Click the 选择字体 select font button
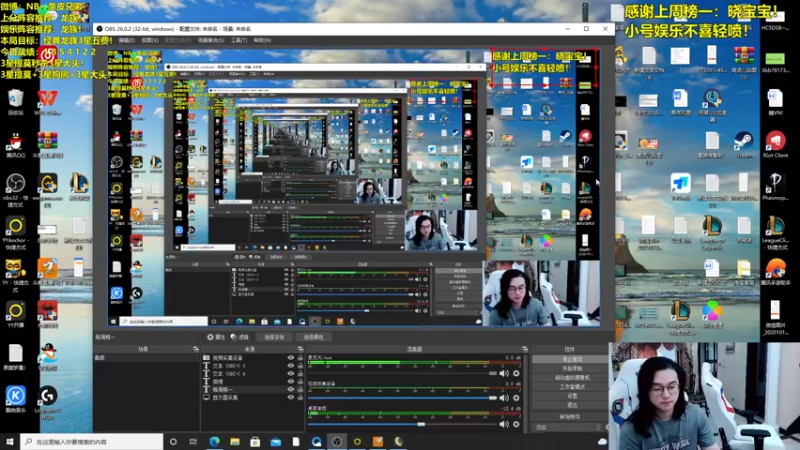The height and width of the screenshot is (450, 800). [274, 337]
